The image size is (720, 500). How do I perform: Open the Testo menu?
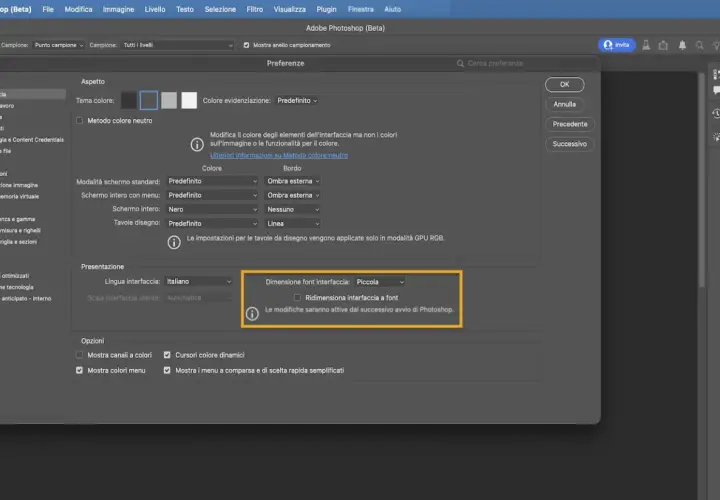click(185, 9)
